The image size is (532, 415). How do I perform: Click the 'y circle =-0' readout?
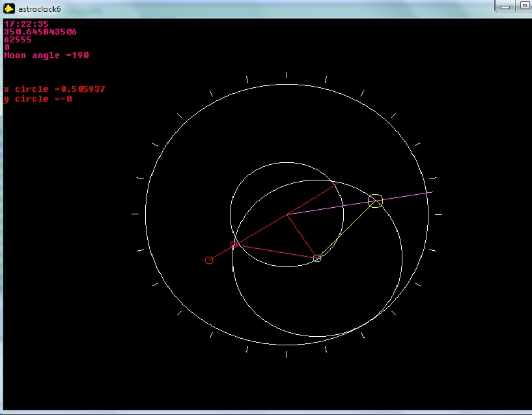coord(38,99)
